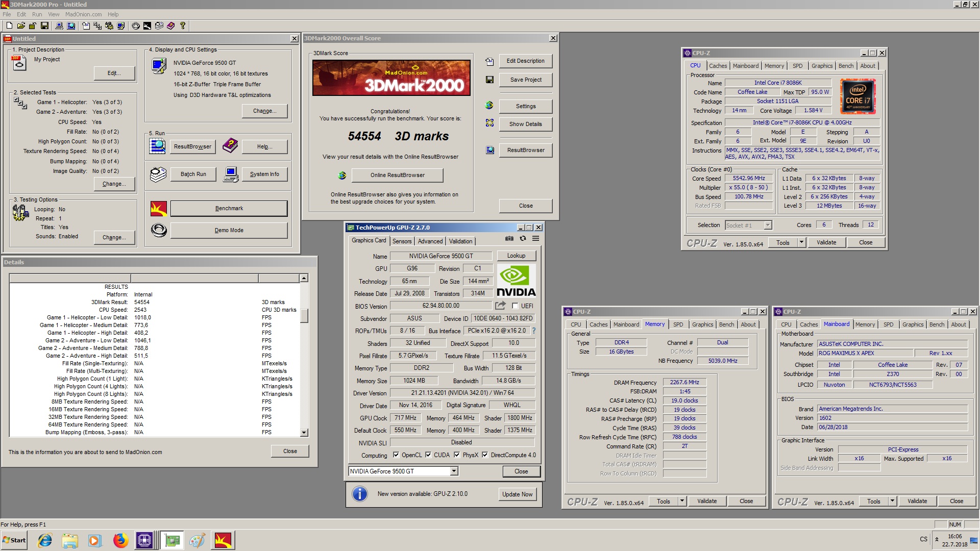Screen dimensions: 980x551
Task: Click the Demo Mode film reel icon
Action: click(159, 230)
